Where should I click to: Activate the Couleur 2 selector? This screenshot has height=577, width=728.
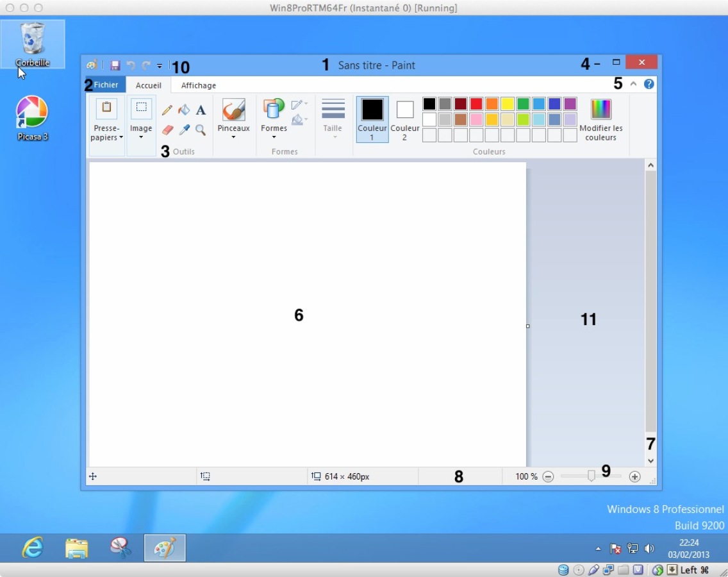(x=404, y=119)
